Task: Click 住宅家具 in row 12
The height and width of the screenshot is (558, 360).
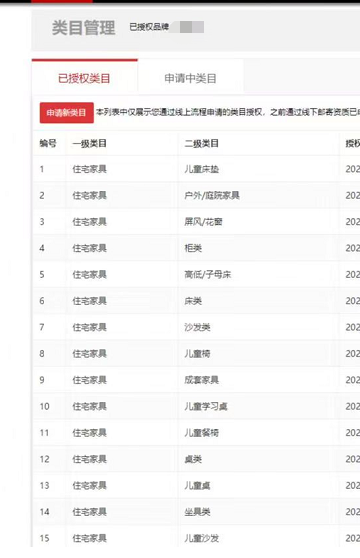Action: click(x=90, y=459)
